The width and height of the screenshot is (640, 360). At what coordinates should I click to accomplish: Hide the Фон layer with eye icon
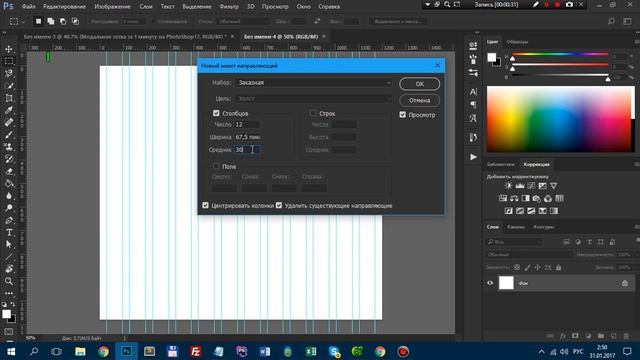490,283
